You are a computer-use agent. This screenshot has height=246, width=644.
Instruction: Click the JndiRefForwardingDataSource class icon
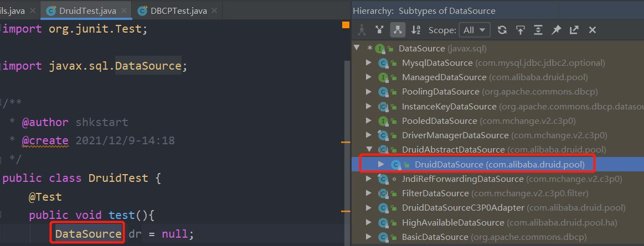coord(383,179)
